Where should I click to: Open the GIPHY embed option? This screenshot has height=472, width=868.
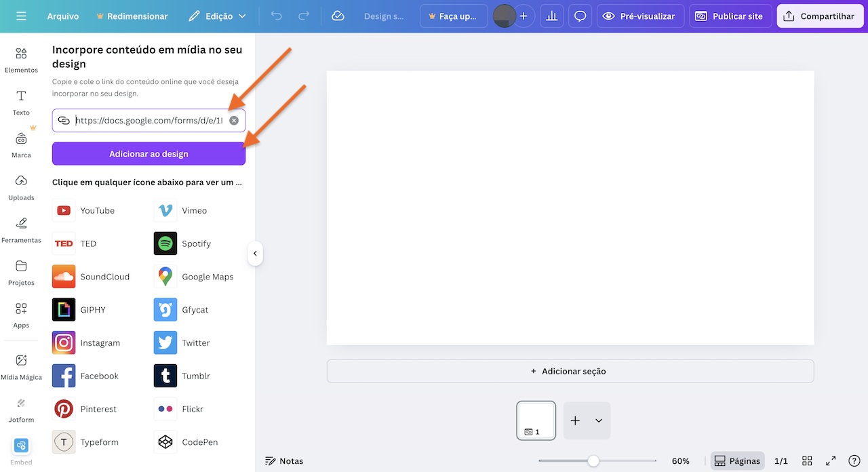click(63, 309)
